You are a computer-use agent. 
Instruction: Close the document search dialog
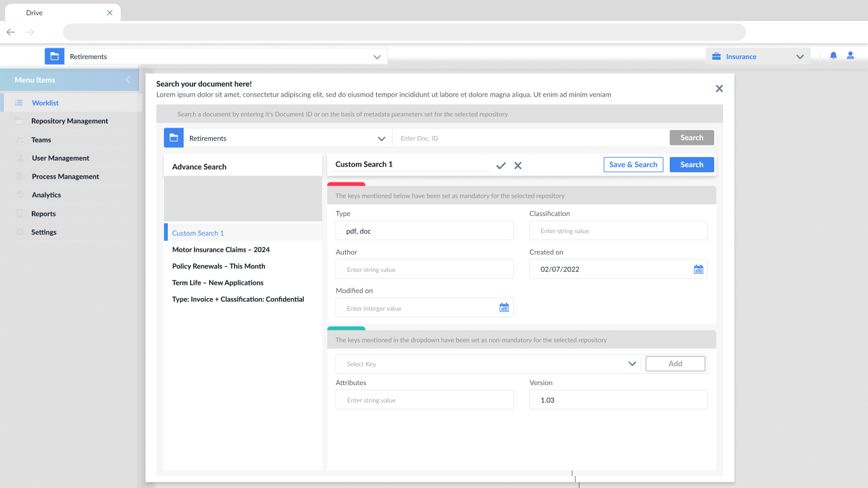tap(719, 89)
